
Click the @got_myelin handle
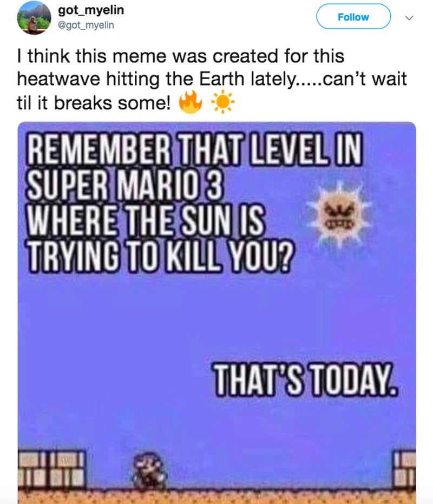point(86,25)
